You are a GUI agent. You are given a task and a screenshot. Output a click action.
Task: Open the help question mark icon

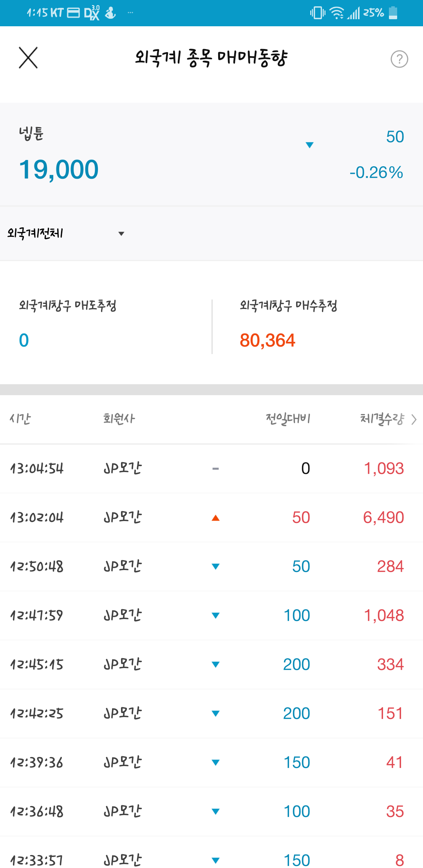pos(399,59)
